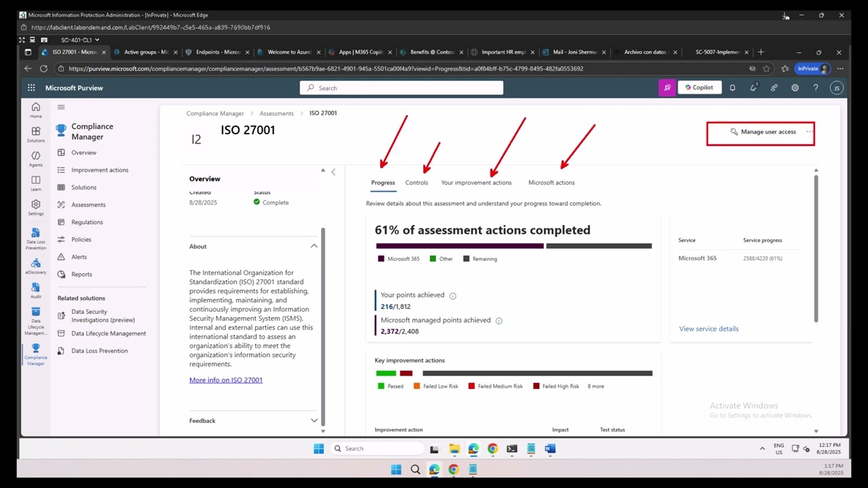Screen dimensions: 868x488
Task: Collapse the Overview side panel chevron
Action: click(333, 172)
